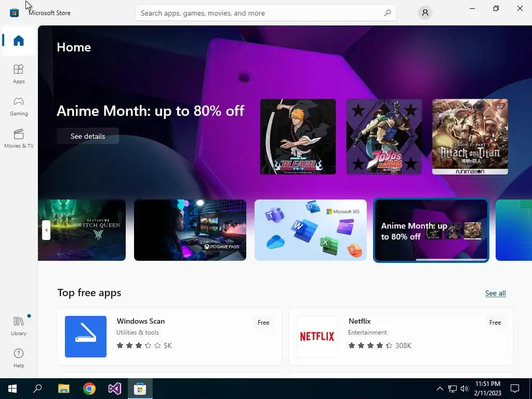This screenshot has width=532, height=399.
Task: Select the Microsoft 365 banner
Action: (x=311, y=230)
